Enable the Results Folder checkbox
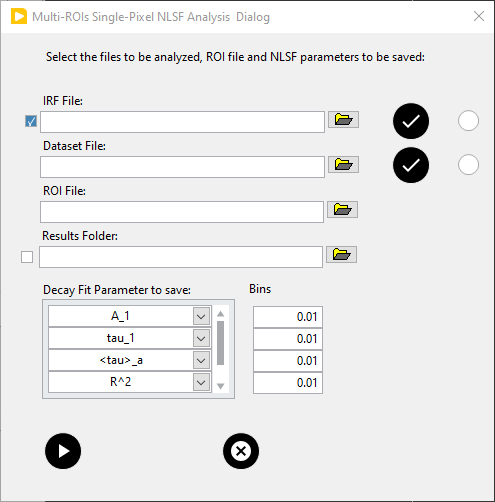This screenshot has height=502, width=495. tap(27, 257)
